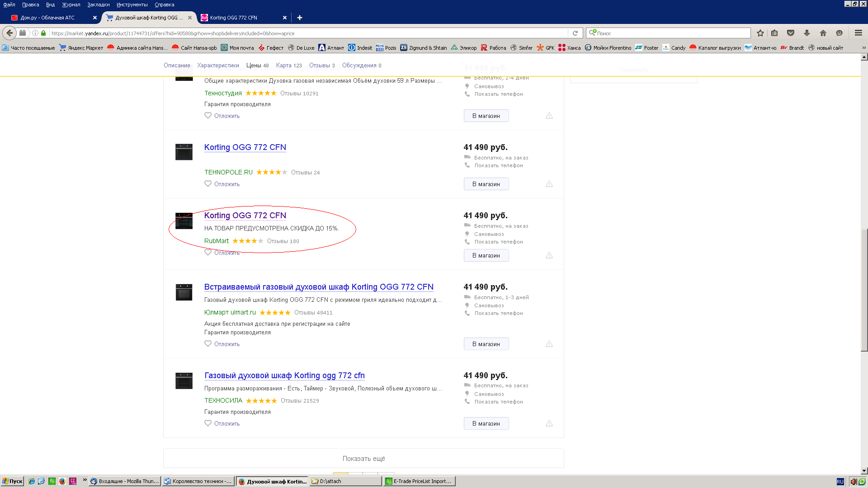Report the TEHNOPOLE.RU offer via warning icon
The height and width of the screenshot is (488, 868).
click(x=549, y=184)
